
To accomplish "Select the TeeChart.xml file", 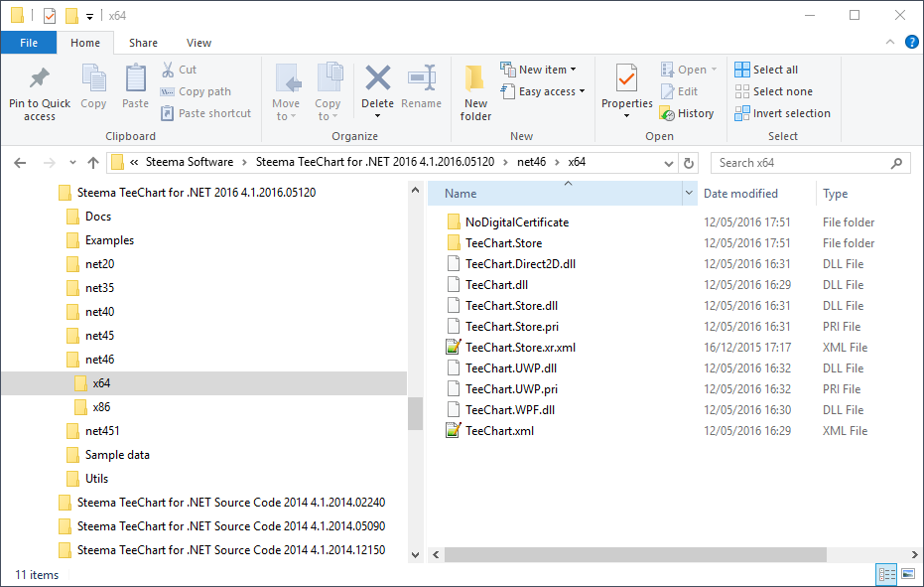I will click(x=499, y=431).
